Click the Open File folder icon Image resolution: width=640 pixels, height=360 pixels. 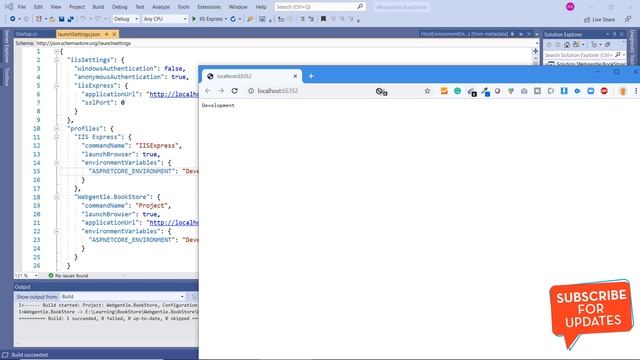52,19
